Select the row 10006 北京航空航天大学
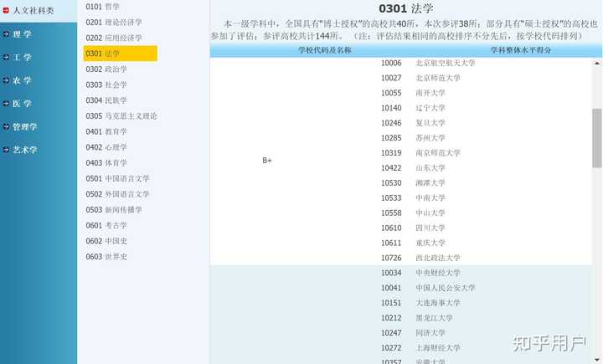603x364 pixels. [x=428, y=63]
